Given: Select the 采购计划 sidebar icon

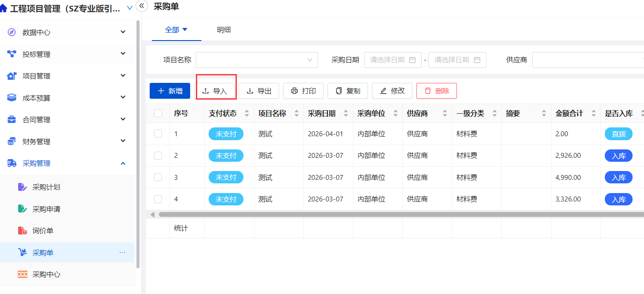Looking at the screenshot, I should tap(23, 186).
